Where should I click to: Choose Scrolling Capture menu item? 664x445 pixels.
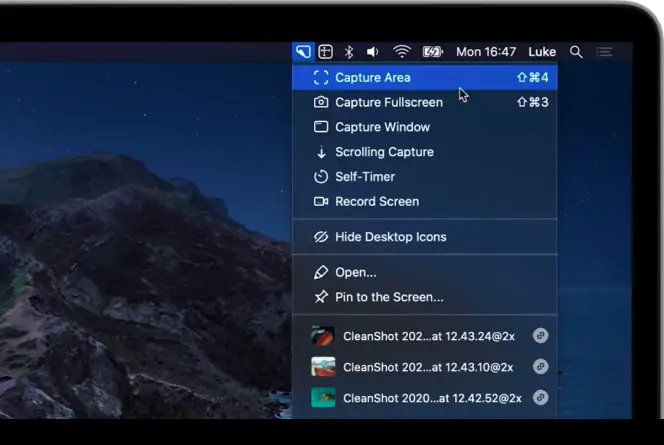click(x=425, y=152)
